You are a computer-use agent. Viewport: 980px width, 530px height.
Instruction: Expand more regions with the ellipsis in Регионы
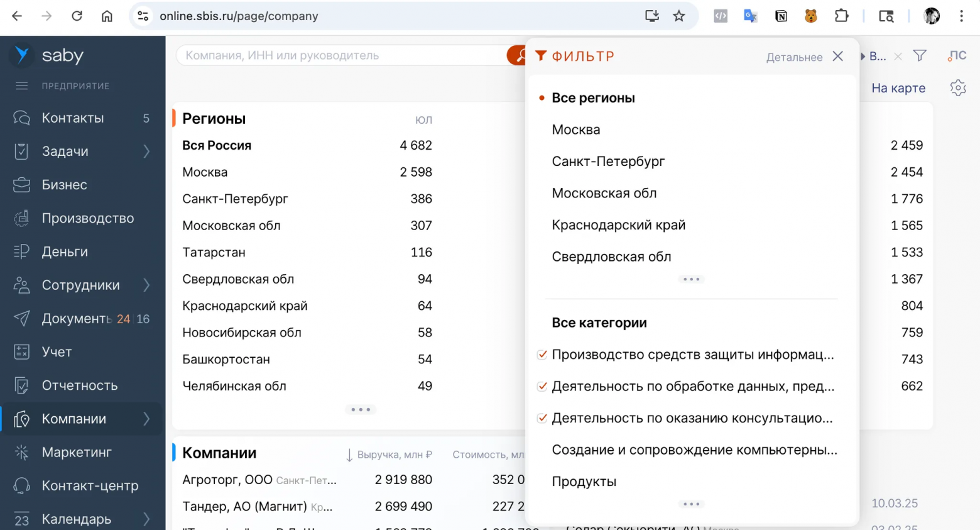361,409
